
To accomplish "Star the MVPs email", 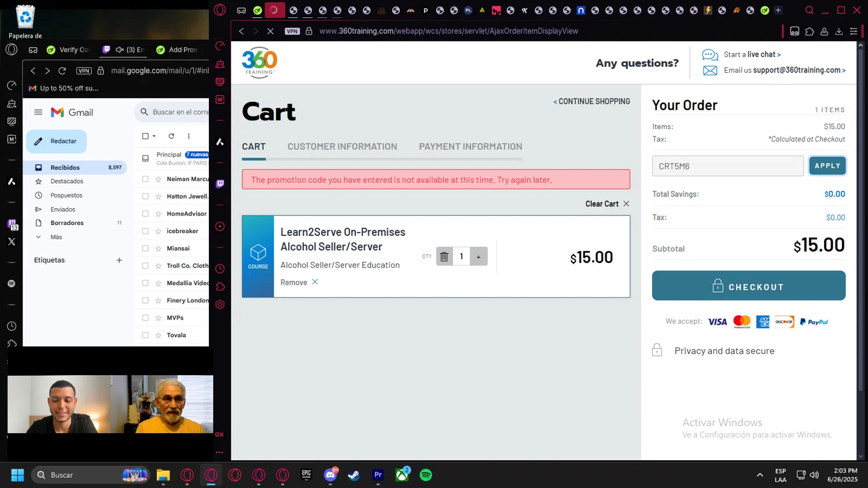I will click(x=158, y=318).
